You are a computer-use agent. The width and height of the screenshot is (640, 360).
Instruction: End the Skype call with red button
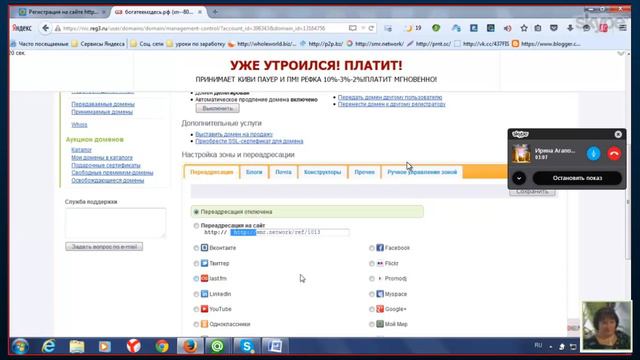coord(614,153)
